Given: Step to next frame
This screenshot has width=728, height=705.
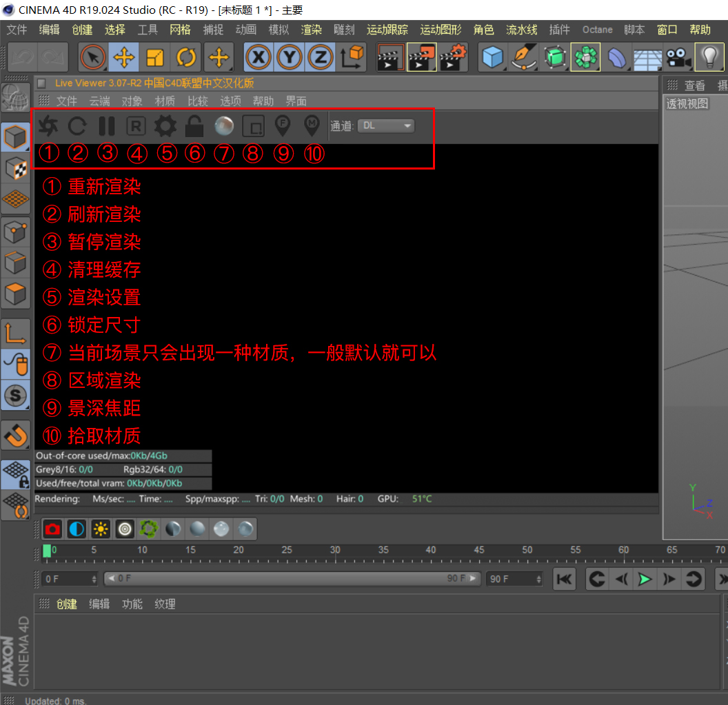Looking at the screenshot, I should [669, 579].
